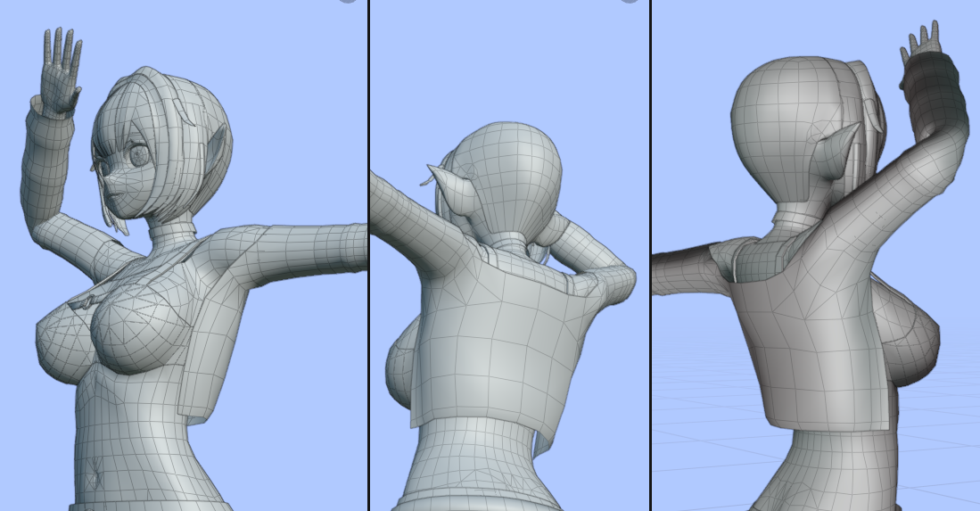Click the jacket back panel in the middle viewport
This screenshot has height=511, width=980.
pos(500,345)
